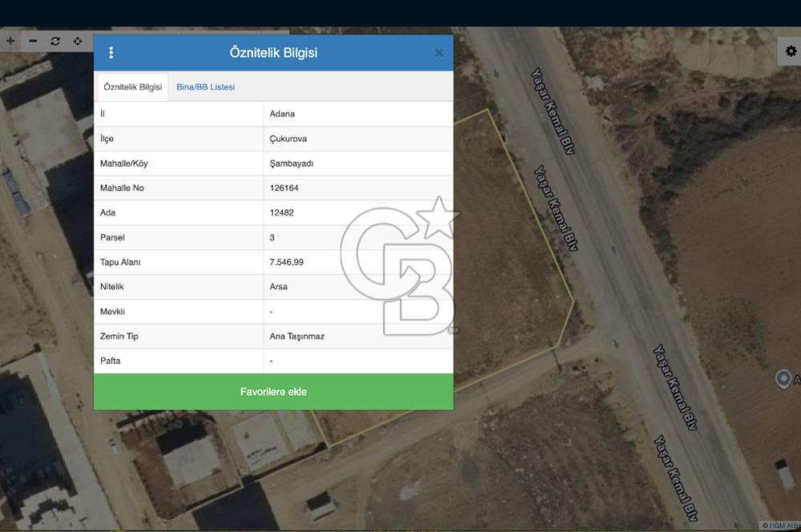
Task: Select the Öznitelik Bilgisi tab
Action: tap(133, 87)
